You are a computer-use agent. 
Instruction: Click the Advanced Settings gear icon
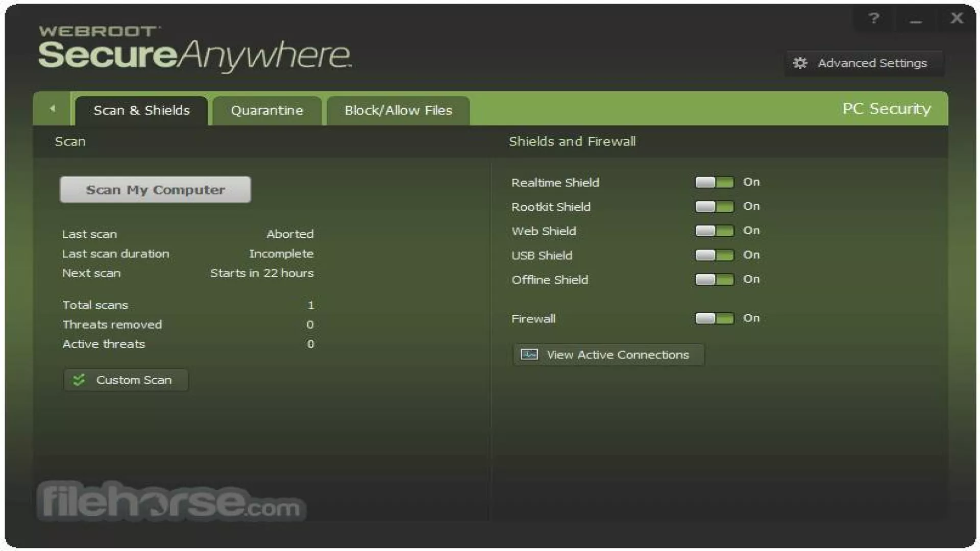coord(800,63)
